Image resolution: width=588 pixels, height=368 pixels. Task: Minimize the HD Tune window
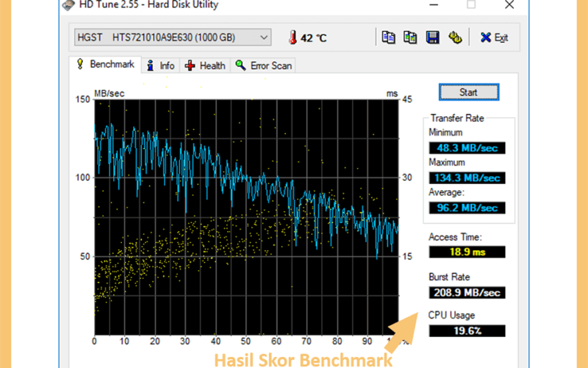pyautogui.click(x=434, y=5)
